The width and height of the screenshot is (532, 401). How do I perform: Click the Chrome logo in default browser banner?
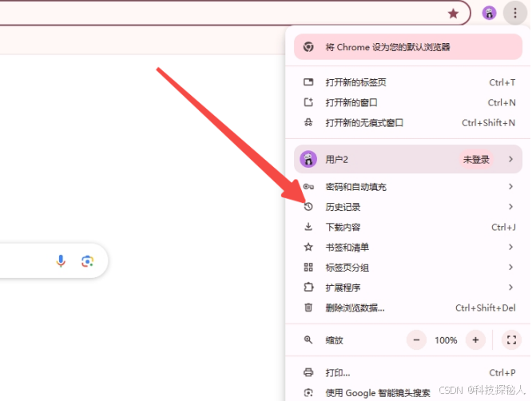point(308,47)
